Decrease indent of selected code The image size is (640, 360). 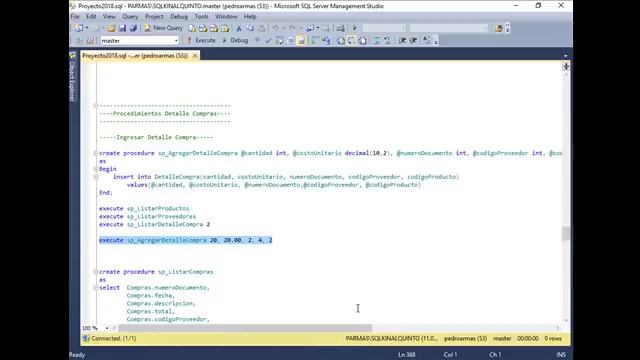(402, 40)
